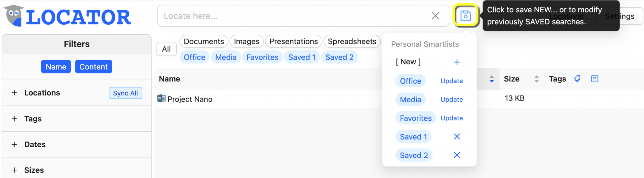The width and height of the screenshot is (644, 178).
Task: Click the Word icon next to Project Nano
Action: click(162, 98)
